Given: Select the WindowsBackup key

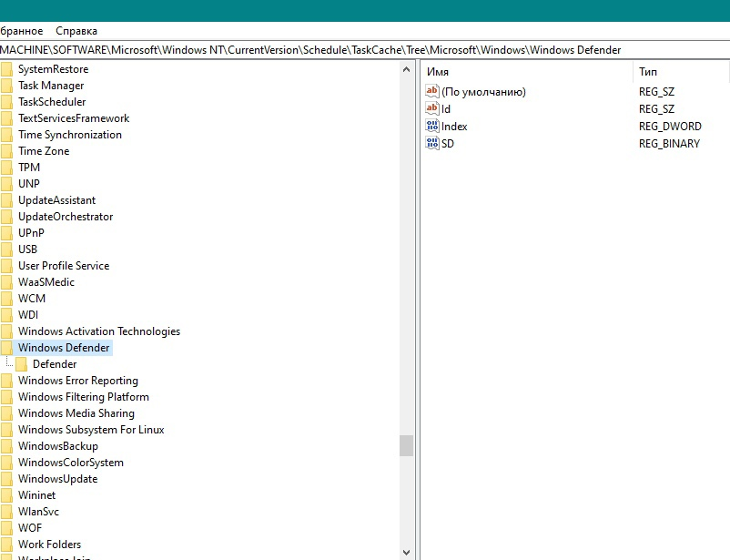Looking at the screenshot, I should tap(58, 446).
